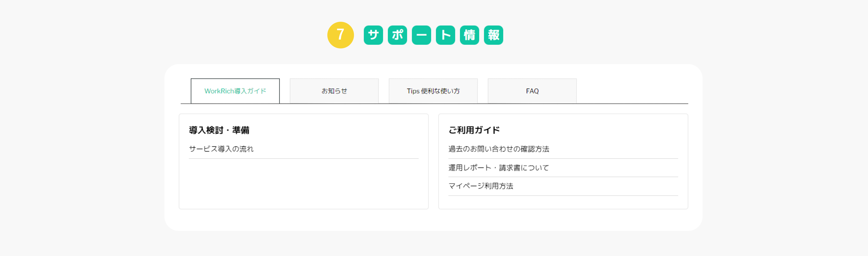Open マイページ利用方法 link
The height and width of the screenshot is (256, 868).
tap(481, 186)
